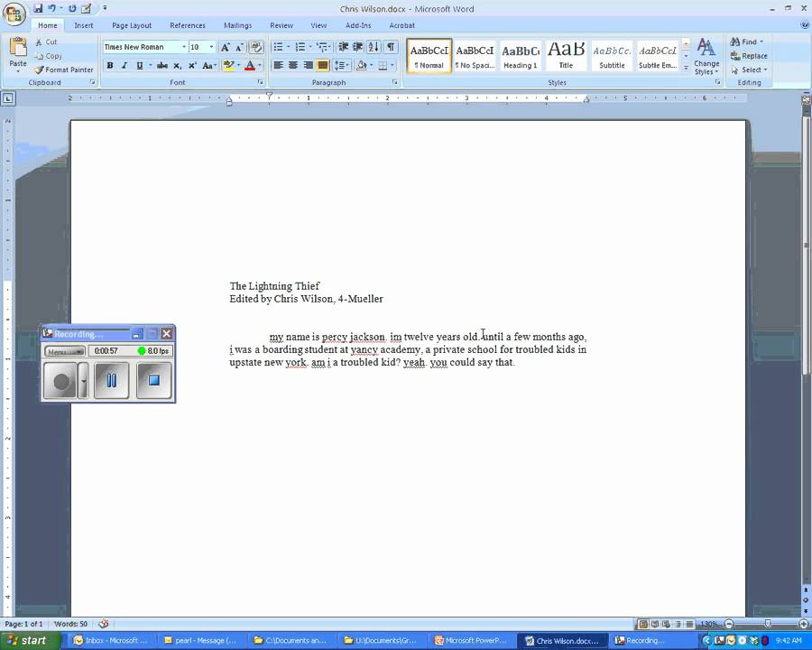812x650 pixels.
Task: Expand the Paragraph dialog launcher
Action: pos(394,82)
